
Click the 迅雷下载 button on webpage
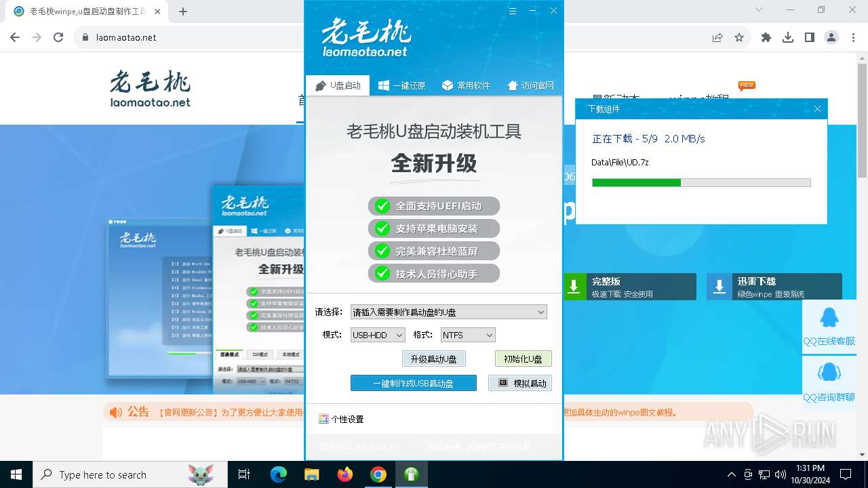(774, 287)
